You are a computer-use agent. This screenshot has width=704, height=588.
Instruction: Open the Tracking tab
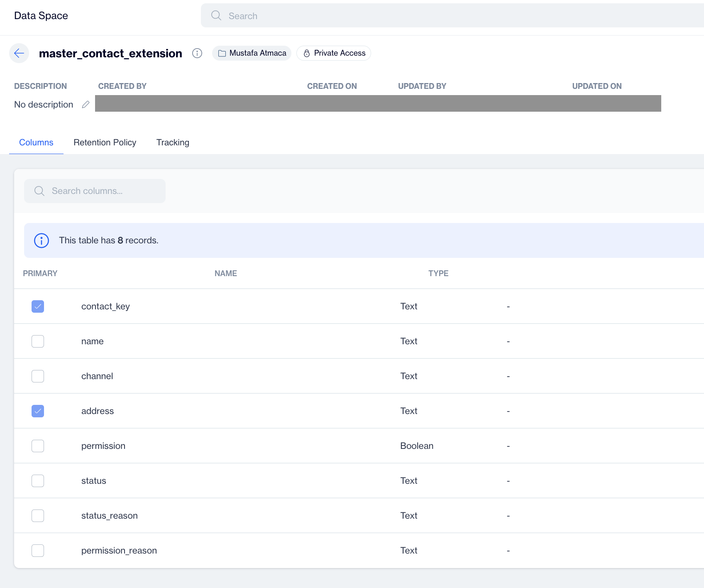[x=173, y=142]
